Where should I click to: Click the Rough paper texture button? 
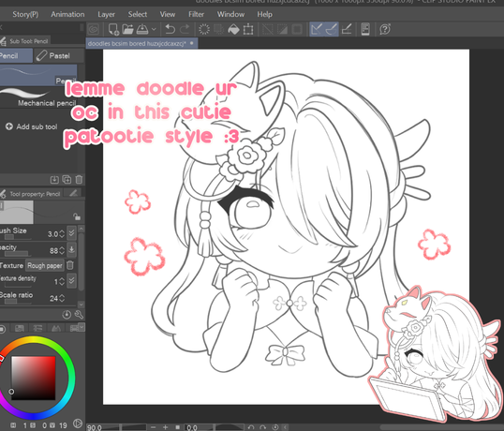(x=45, y=266)
